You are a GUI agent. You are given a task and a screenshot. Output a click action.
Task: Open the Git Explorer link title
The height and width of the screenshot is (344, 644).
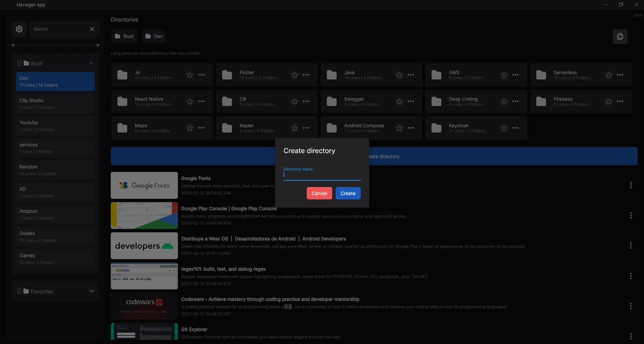coord(194,329)
